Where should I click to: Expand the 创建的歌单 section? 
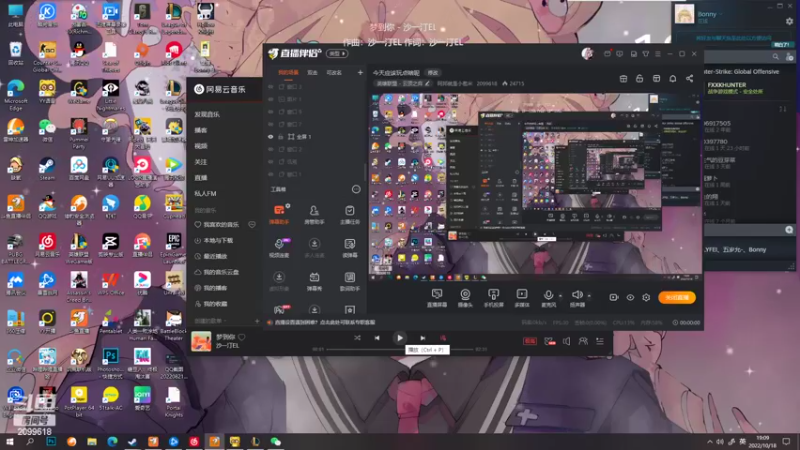[x=211, y=321]
